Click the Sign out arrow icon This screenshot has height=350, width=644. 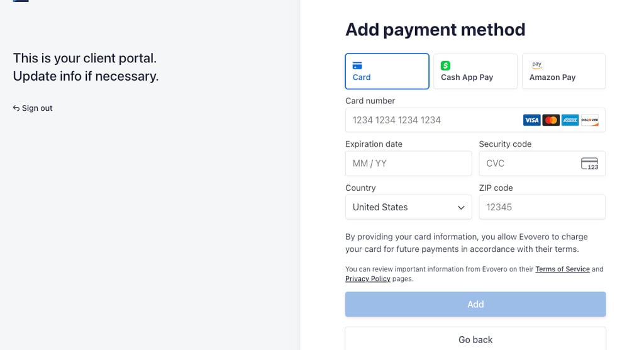[16, 108]
